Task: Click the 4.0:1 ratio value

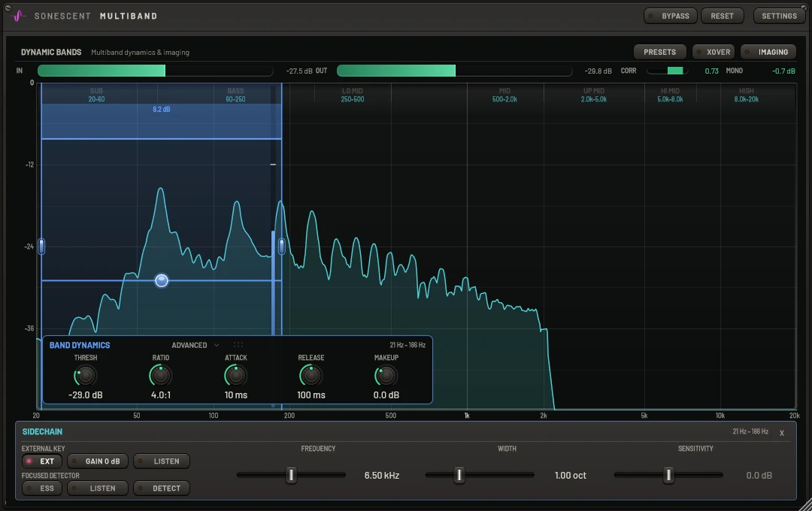Action: (x=161, y=395)
